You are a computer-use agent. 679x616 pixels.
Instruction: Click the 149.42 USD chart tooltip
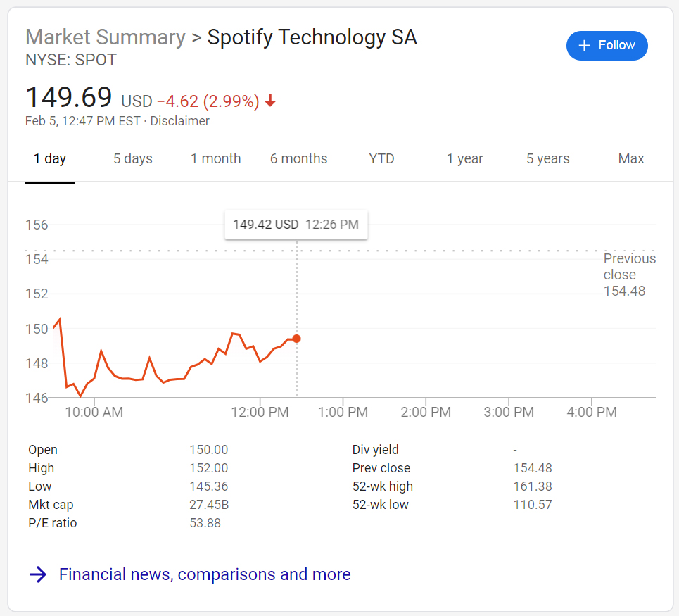point(296,225)
